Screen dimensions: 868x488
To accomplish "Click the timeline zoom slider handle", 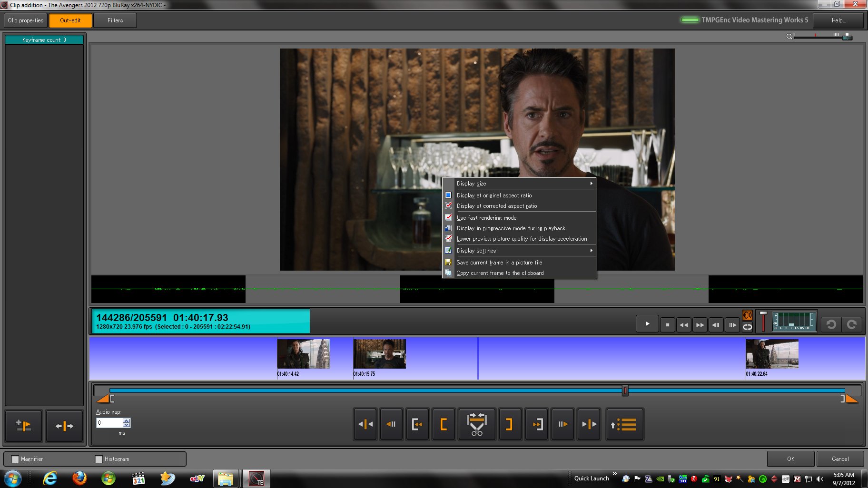I will tap(847, 37).
